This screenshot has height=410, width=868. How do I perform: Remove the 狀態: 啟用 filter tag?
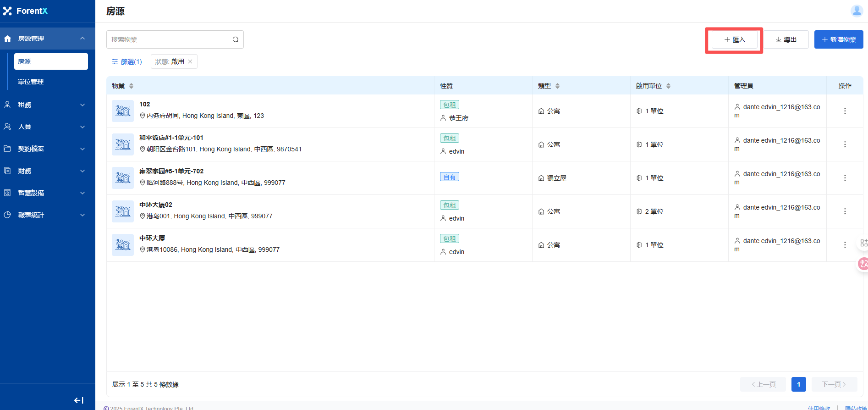point(190,61)
